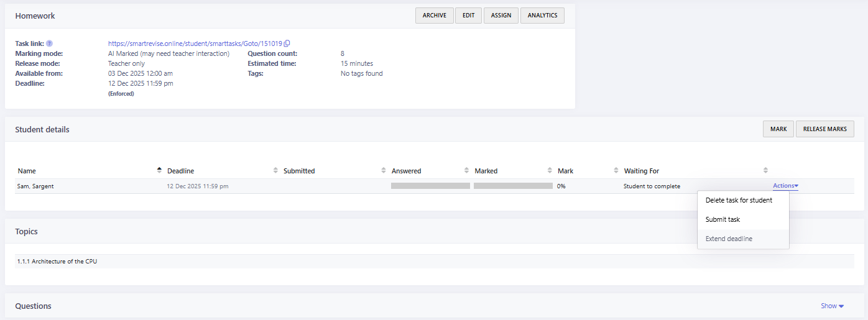Click the 0% mark value

point(561,186)
